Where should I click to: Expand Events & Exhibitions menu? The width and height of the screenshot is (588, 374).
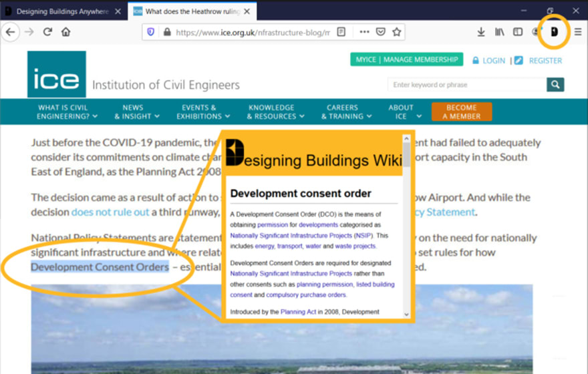click(203, 112)
